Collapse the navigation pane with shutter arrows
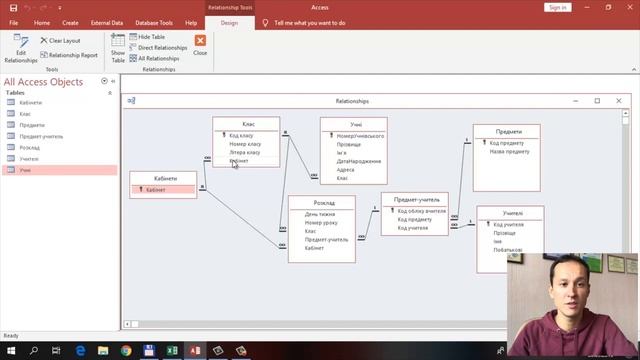 pos(113,81)
